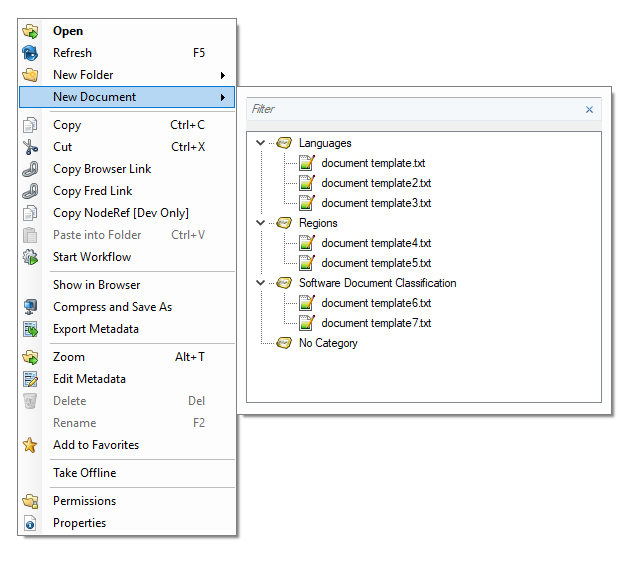Click the Refresh globe icon

pos(30,53)
